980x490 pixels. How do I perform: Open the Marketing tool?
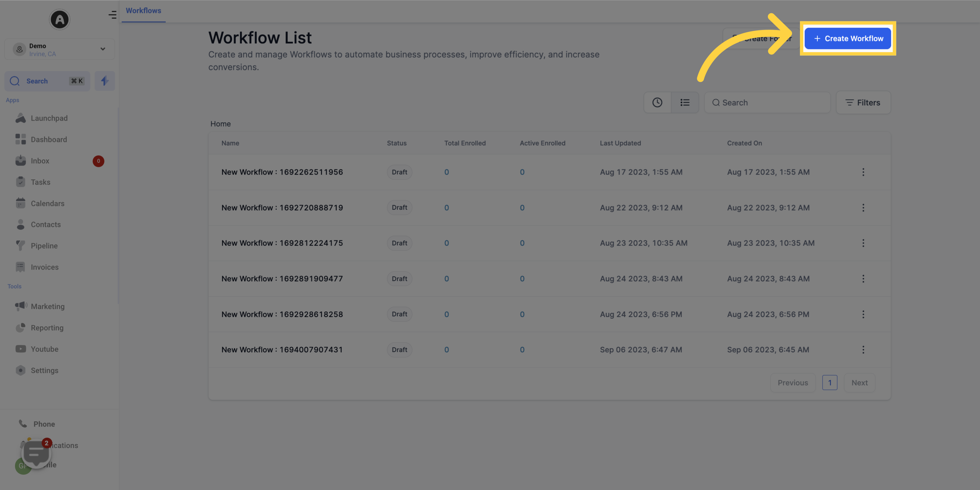tap(48, 306)
